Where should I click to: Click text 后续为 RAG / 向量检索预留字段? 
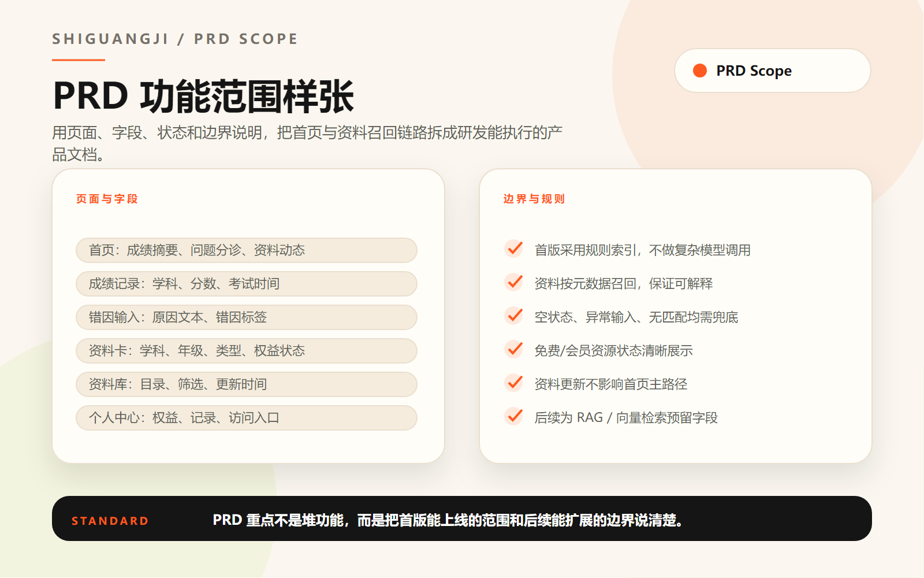tap(626, 418)
